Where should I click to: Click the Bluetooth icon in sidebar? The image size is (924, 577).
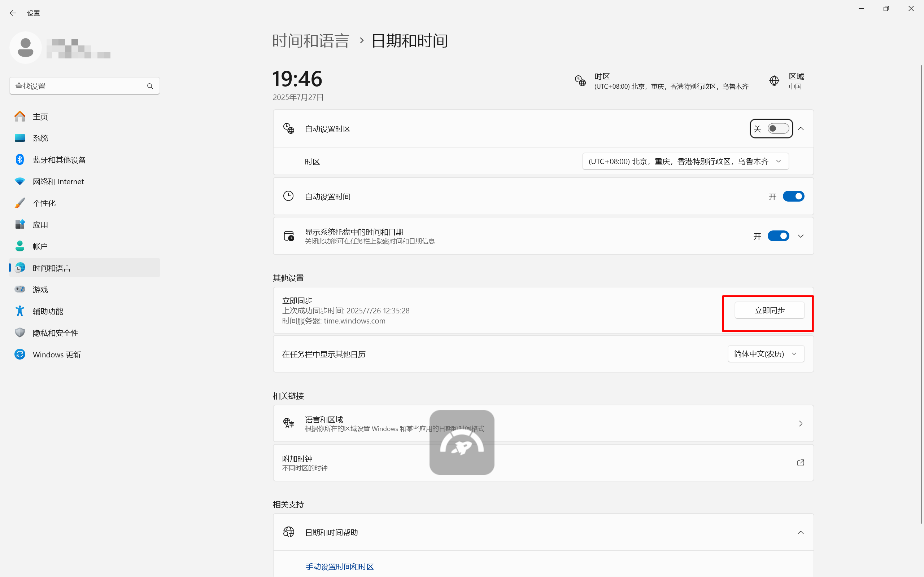point(20,159)
